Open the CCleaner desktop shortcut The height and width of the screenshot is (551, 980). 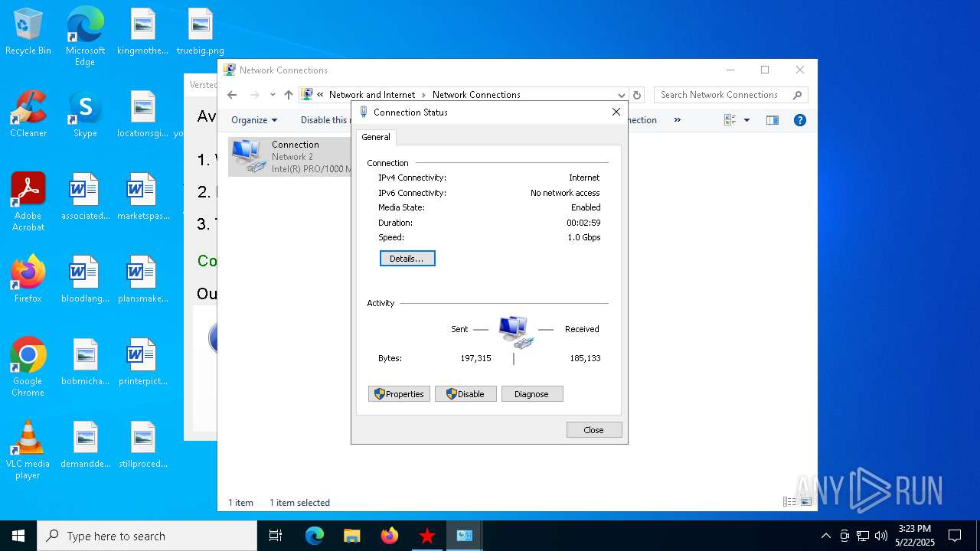[28, 114]
